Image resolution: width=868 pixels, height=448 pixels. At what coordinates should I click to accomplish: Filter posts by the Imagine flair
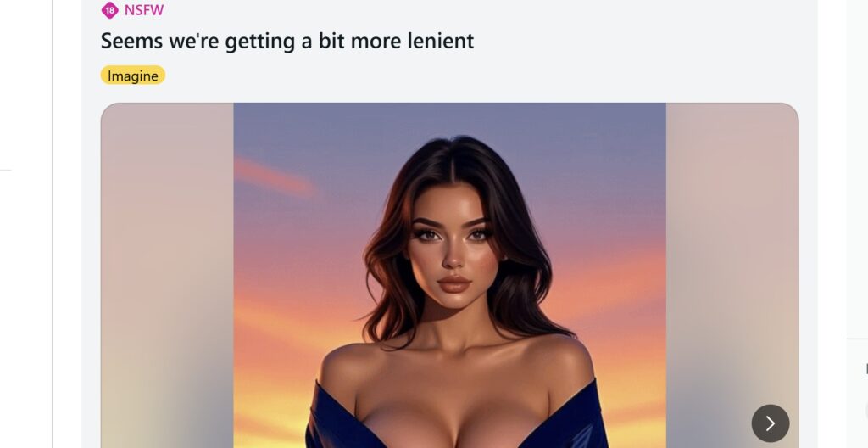[x=133, y=76]
